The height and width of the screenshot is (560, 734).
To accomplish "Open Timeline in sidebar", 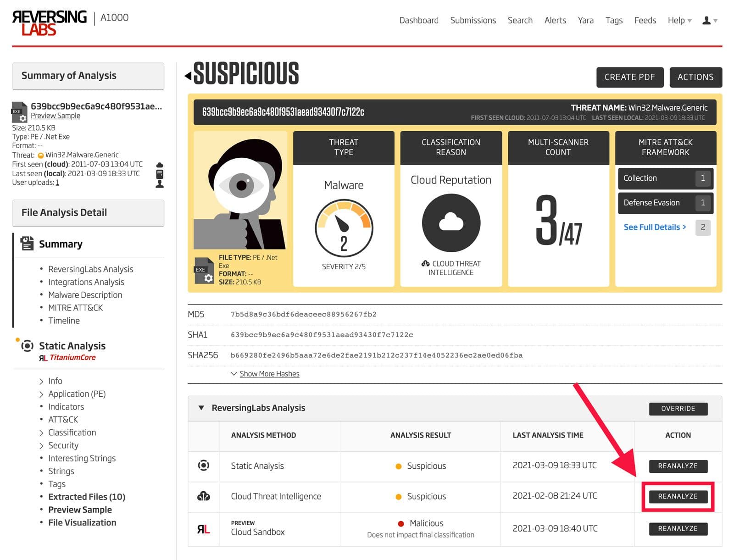I will (x=64, y=321).
